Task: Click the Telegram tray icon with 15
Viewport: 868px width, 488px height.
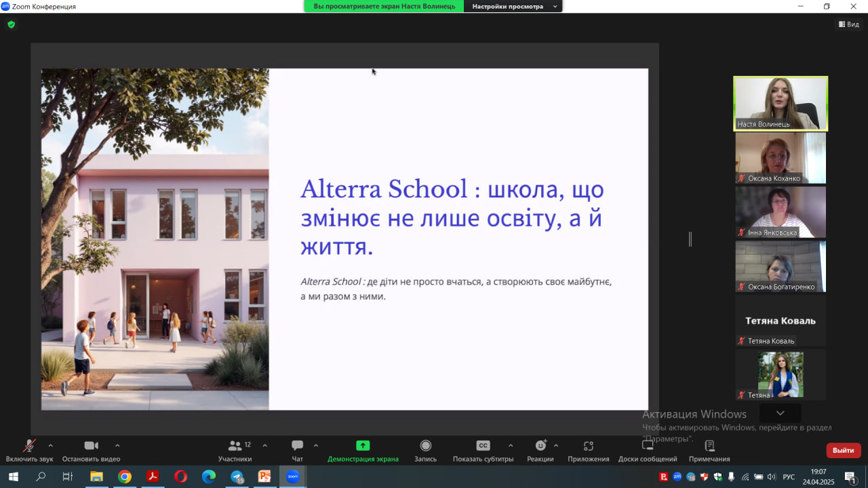Action: pyautogui.click(x=691, y=477)
